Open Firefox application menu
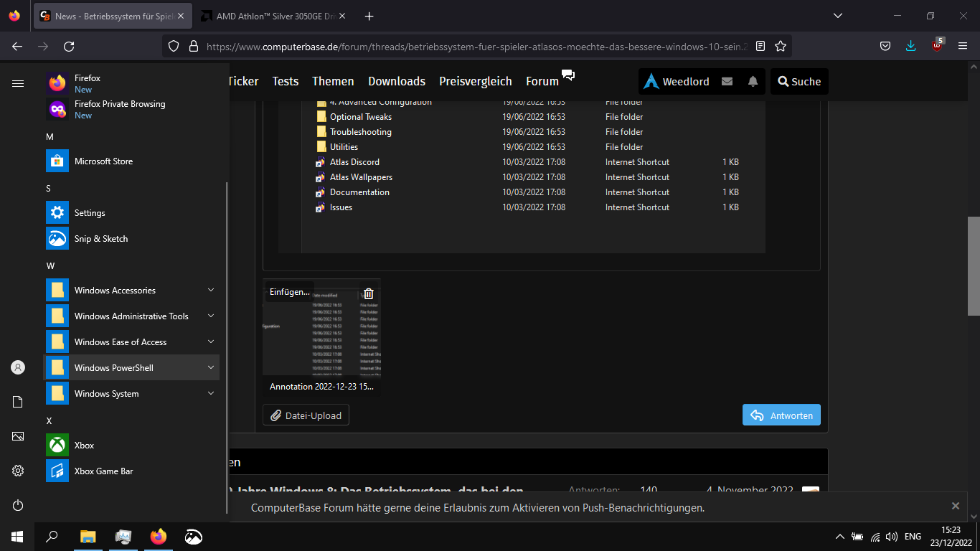This screenshot has width=980, height=551. pos(963,46)
